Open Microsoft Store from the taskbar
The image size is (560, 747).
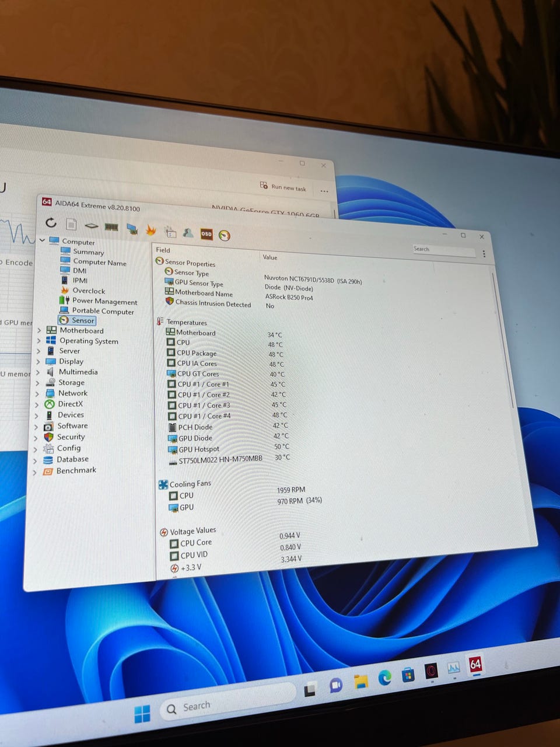point(408,675)
